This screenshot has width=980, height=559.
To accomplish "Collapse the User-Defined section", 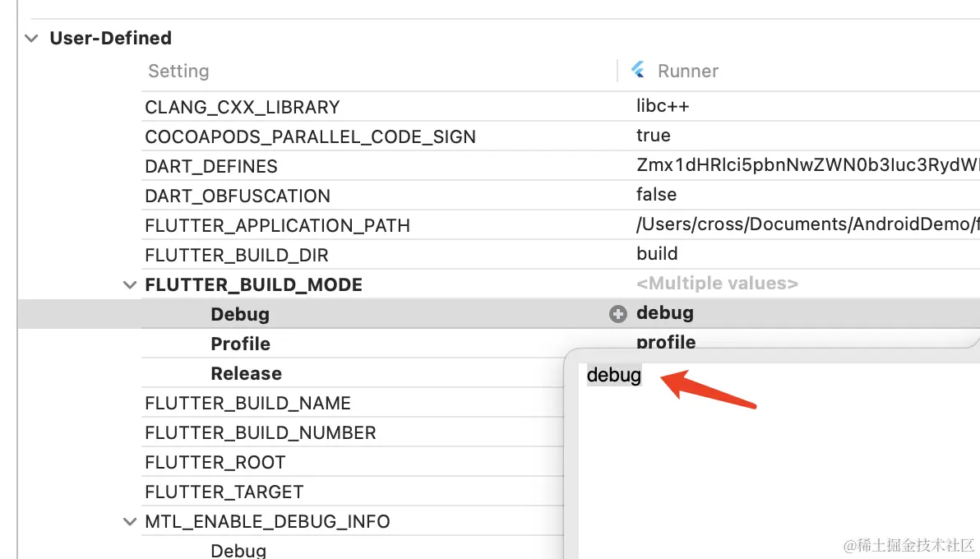I will point(31,38).
